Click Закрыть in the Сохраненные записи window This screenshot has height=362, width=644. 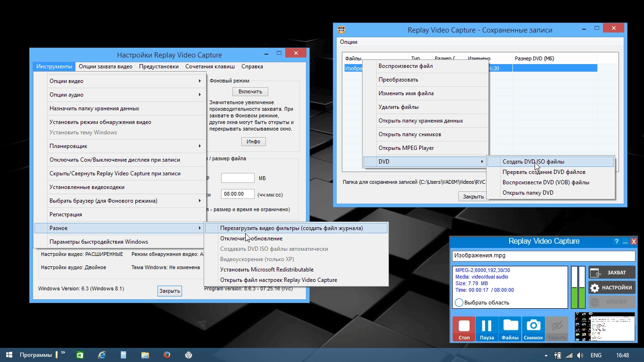click(473, 197)
